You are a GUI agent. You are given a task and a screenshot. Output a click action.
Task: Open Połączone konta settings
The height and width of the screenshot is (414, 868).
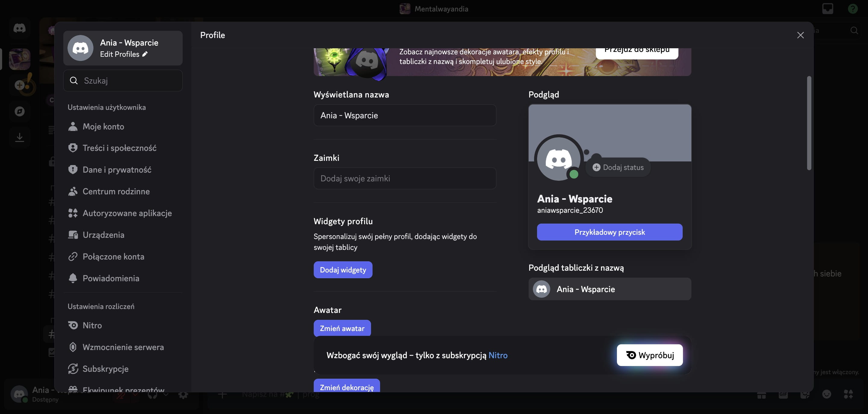tap(123, 256)
